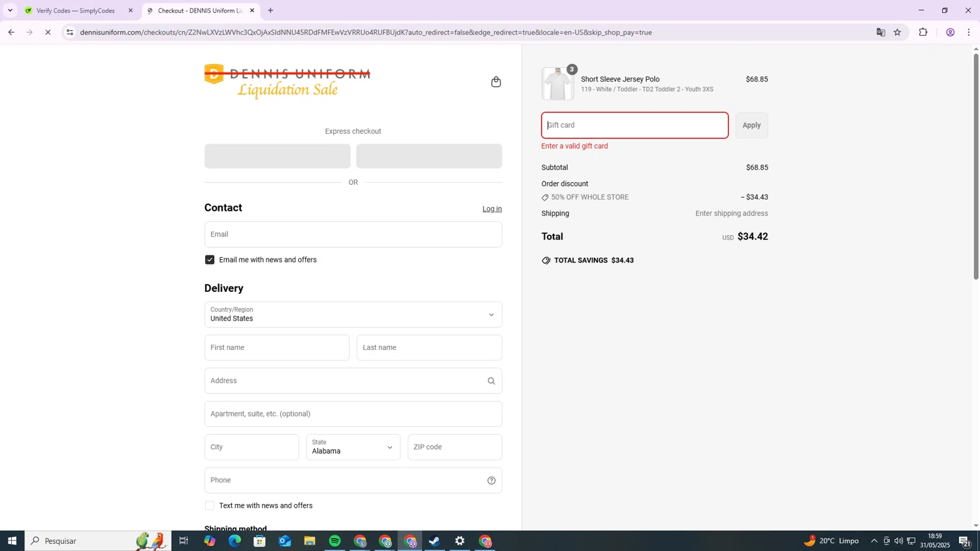Switch to the Verify Codes SimplyCodes tab

click(76, 10)
